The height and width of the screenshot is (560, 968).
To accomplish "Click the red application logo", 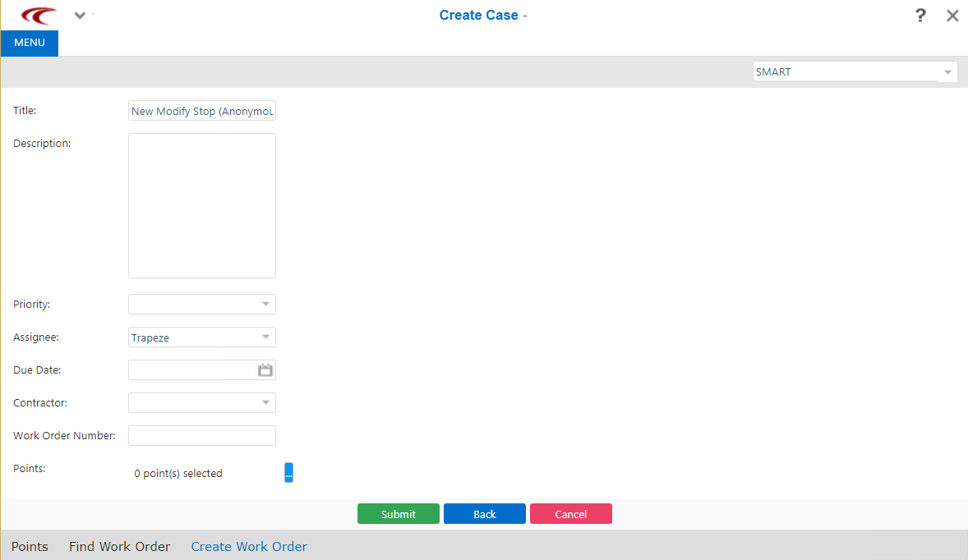I will (36, 15).
